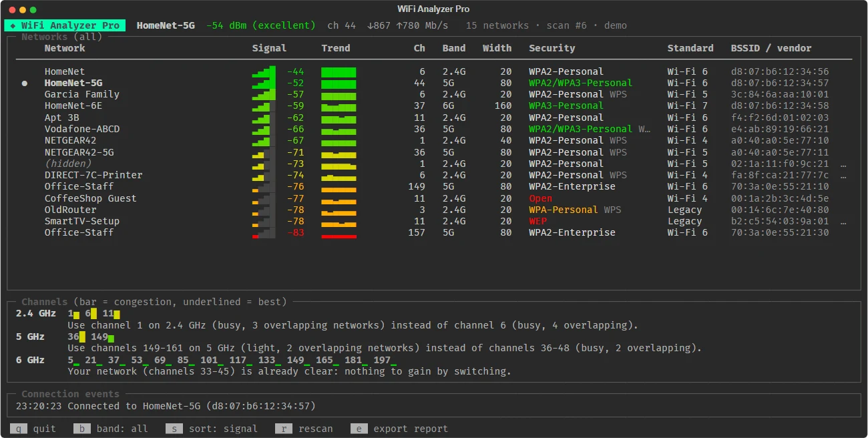Viewport: 868px width, 438px height.
Task: Click the Band column header
Action: pos(454,48)
